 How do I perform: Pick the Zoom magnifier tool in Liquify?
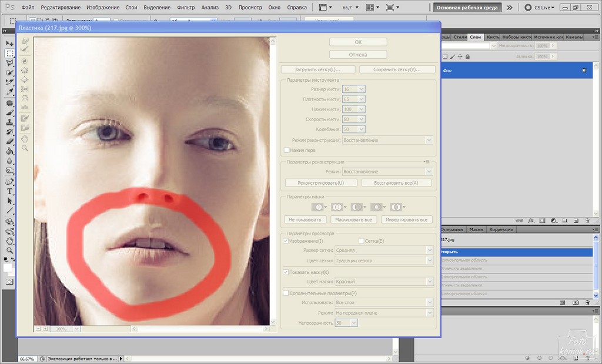coord(25,148)
